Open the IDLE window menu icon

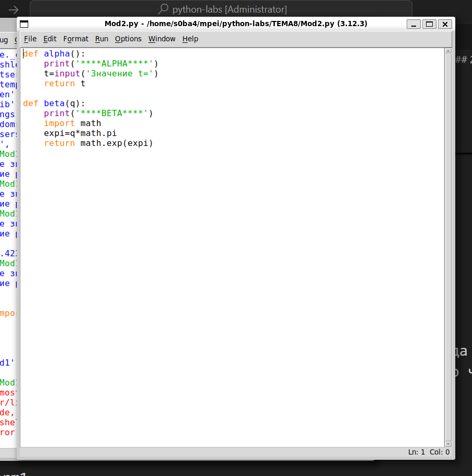24,24
